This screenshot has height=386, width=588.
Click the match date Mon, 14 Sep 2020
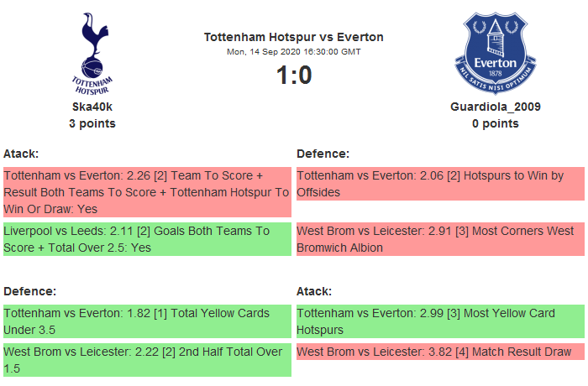[293, 52]
